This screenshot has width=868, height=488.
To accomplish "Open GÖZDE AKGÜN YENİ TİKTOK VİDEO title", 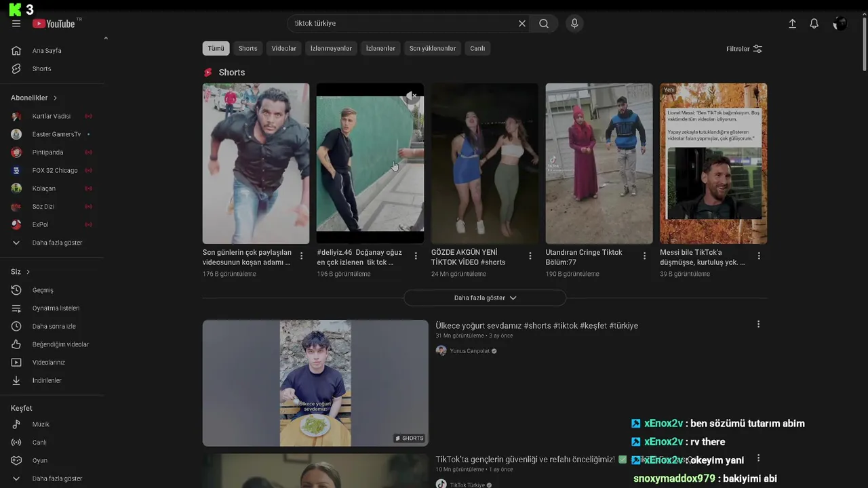I will pos(468,258).
